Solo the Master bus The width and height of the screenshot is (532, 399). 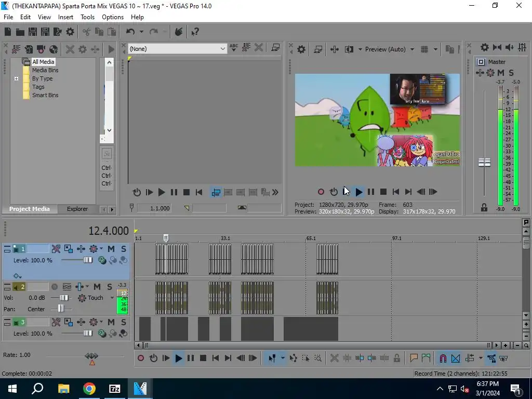click(511, 73)
